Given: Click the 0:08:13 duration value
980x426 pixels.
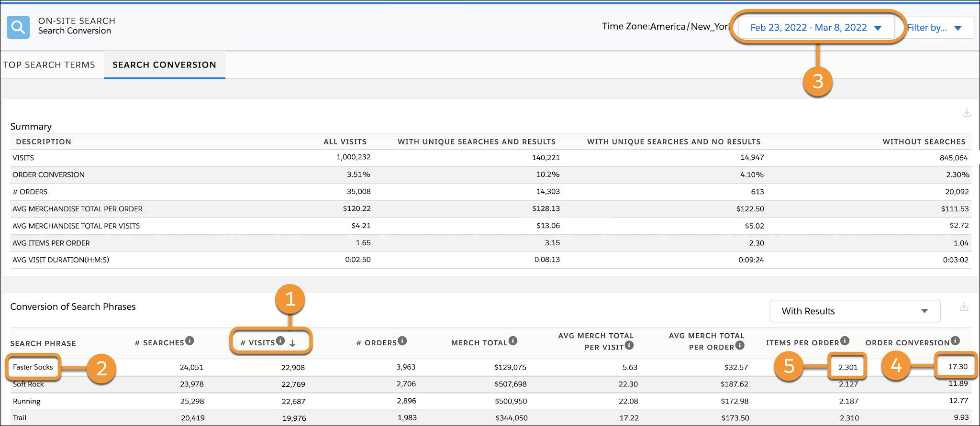Looking at the screenshot, I should pyautogui.click(x=547, y=260).
